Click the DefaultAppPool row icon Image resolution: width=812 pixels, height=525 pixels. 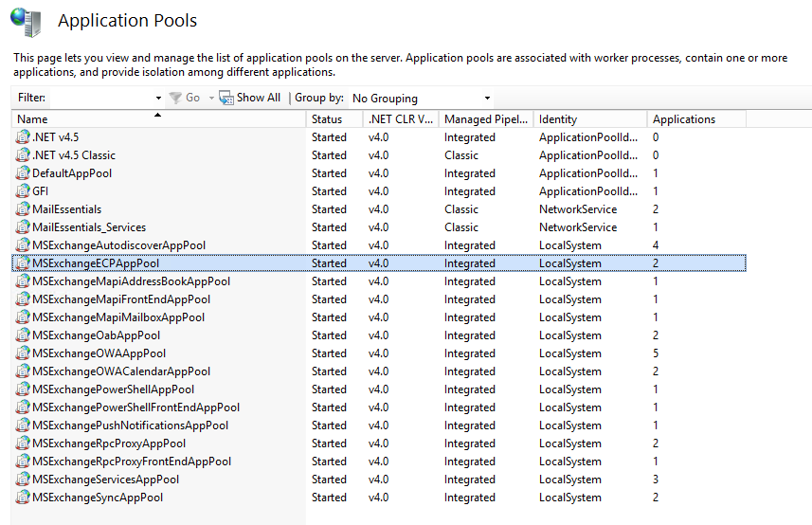point(23,173)
